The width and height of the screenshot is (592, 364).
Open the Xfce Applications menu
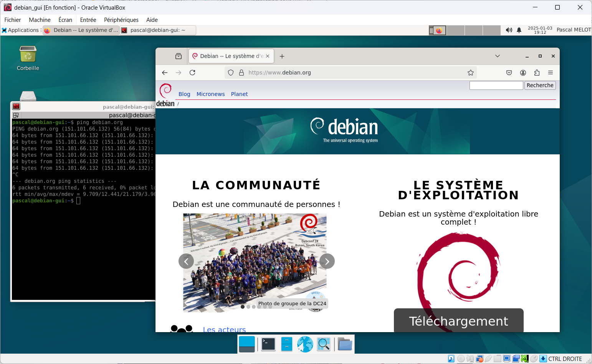pos(20,30)
